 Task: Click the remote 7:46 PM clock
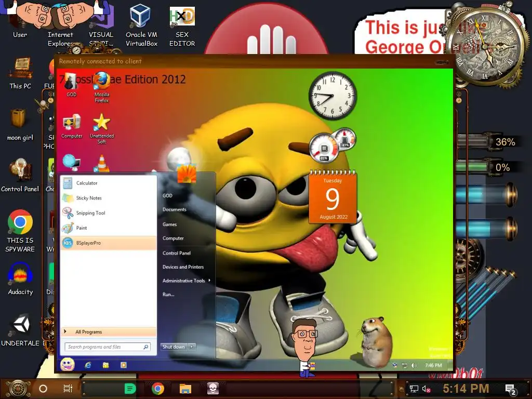point(434,365)
